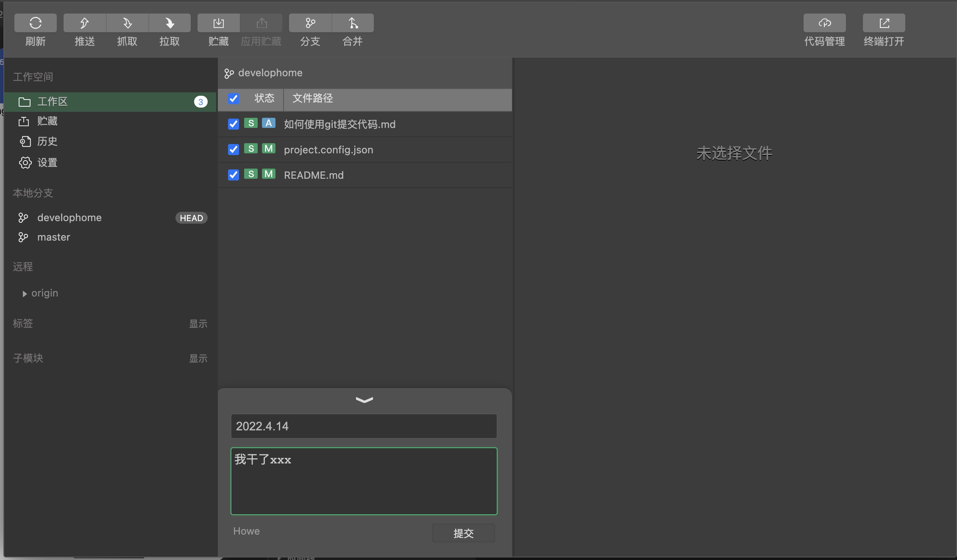This screenshot has height=560, width=957.
Task: Uncheck the project.config.json checkbox
Action: pyautogui.click(x=234, y=150)
